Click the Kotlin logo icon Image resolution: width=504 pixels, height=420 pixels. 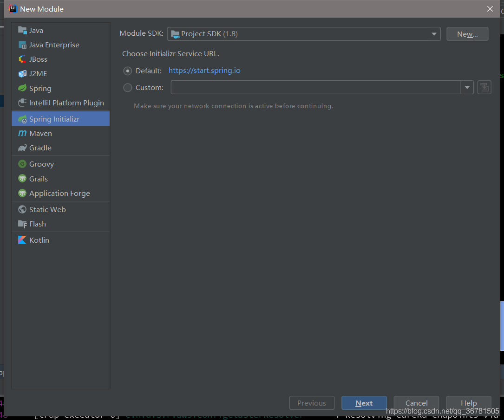22,240
